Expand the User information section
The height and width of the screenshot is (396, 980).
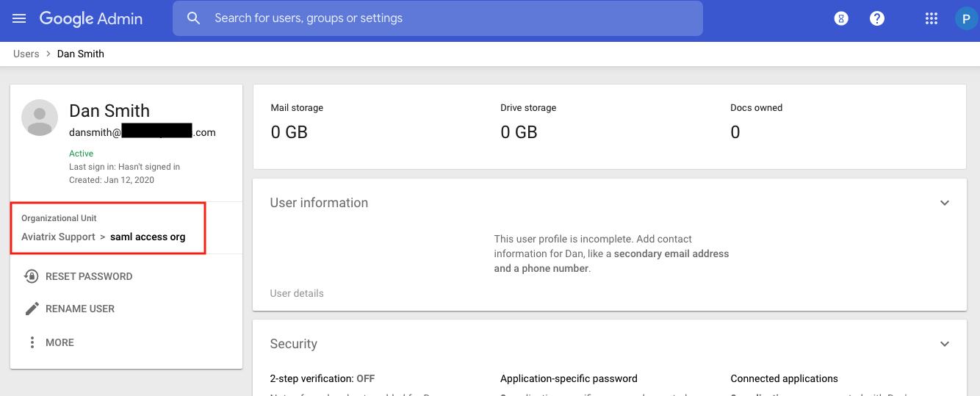pyautogui.click(x=945, y=203)
